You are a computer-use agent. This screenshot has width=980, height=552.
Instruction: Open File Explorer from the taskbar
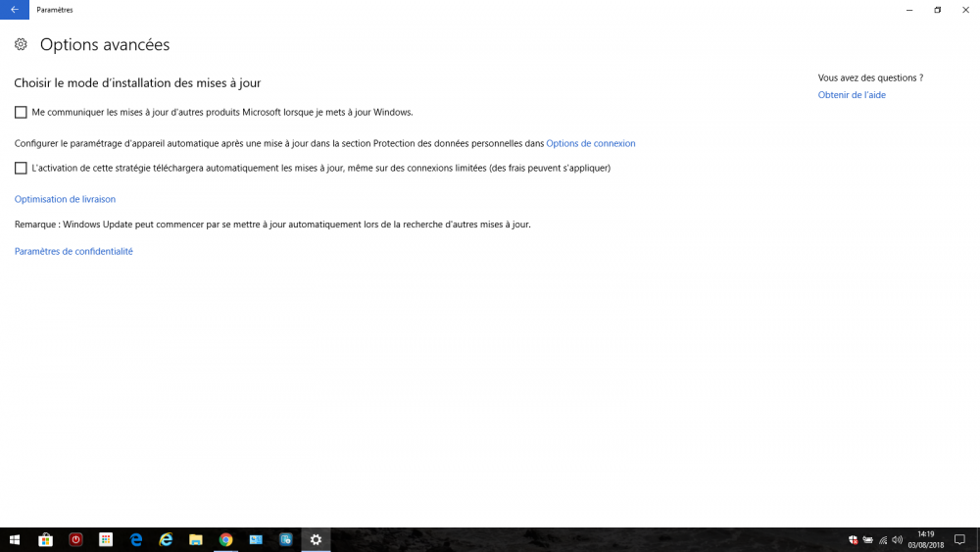pos(196,539)
